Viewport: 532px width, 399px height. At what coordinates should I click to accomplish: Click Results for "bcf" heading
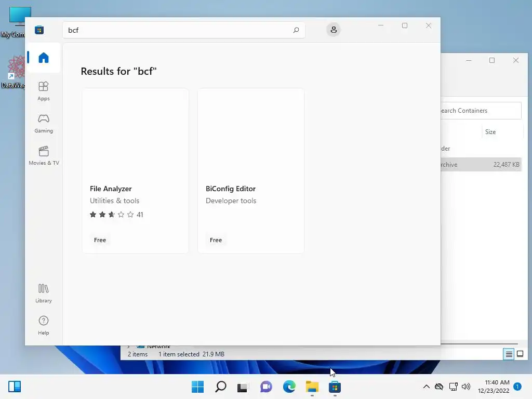click(118, 71)
